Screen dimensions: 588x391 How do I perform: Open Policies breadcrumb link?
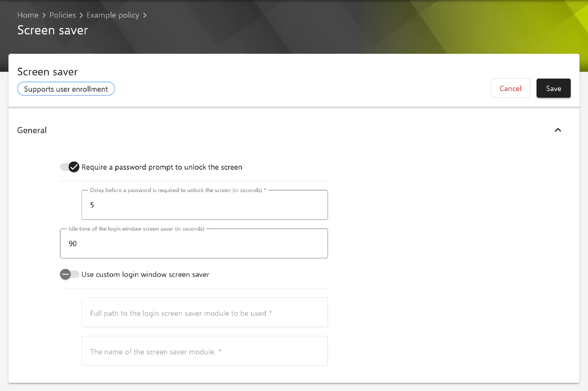tap(62, 15)
